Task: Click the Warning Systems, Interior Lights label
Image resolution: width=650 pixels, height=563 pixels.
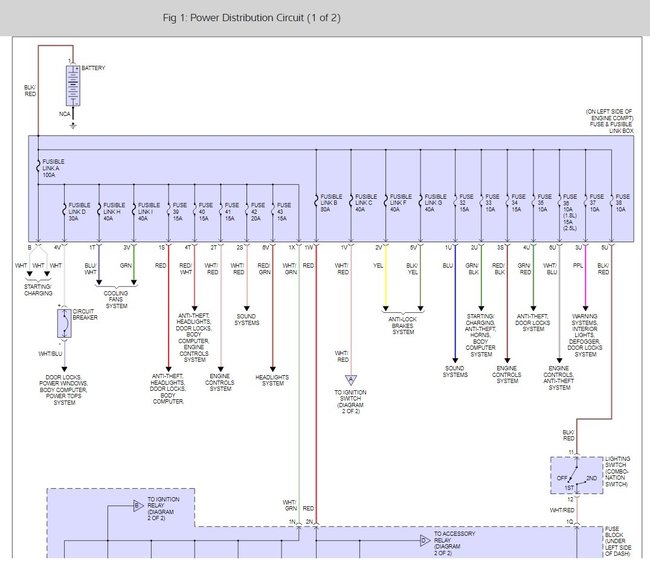Action: coord(585,335)
